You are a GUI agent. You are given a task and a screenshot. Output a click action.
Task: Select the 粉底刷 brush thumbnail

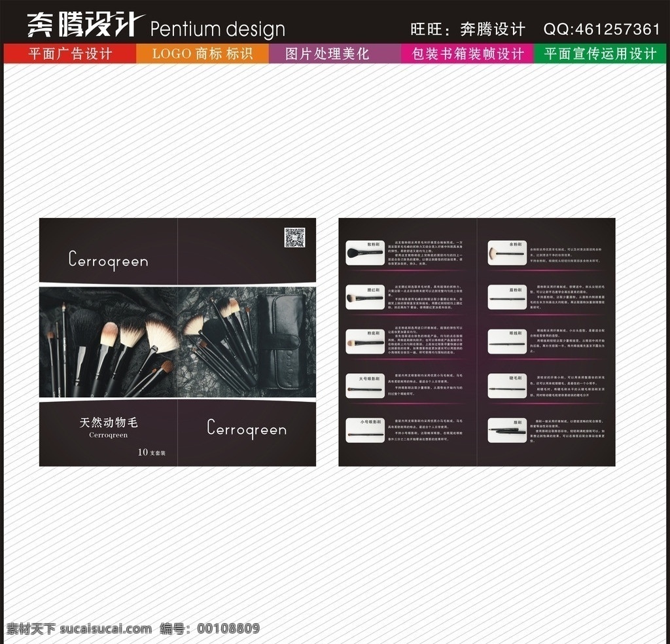click(365, 342)
